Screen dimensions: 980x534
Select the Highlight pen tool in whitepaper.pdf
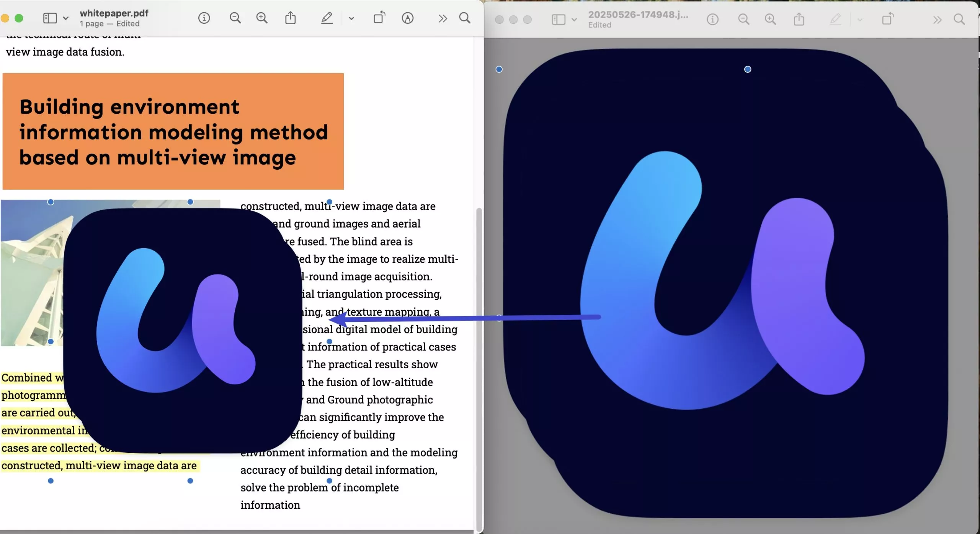tap(327, 18)
